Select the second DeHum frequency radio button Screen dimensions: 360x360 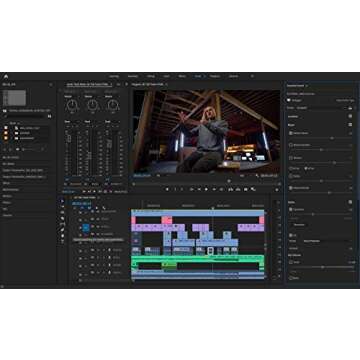click(306, 168)
